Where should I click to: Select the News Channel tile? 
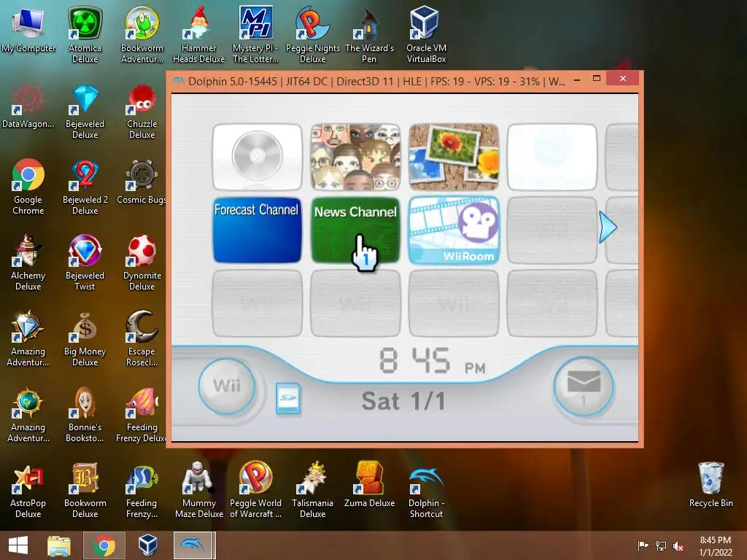click(355, 230)
